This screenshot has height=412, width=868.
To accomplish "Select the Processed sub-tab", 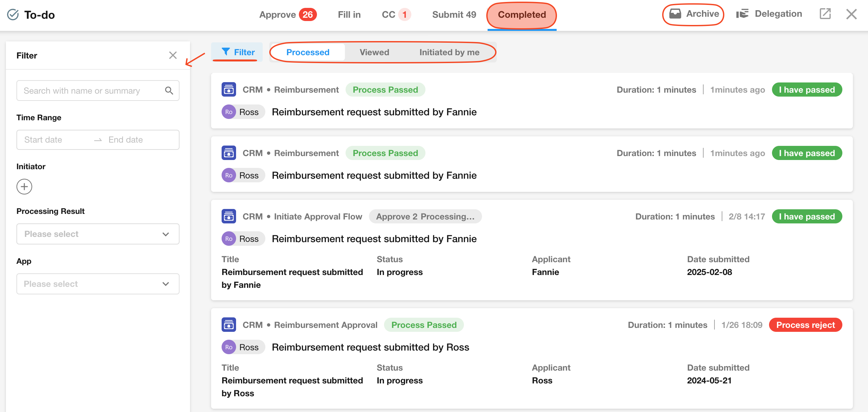I will pos(308,52).
